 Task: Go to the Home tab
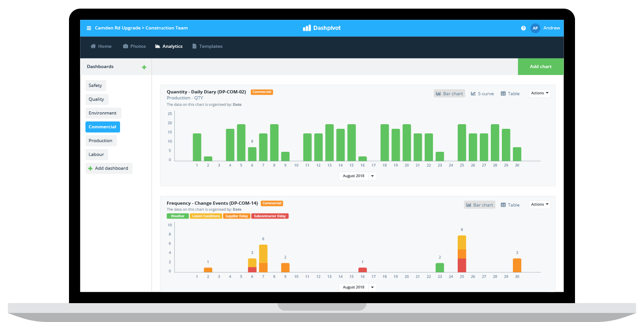click(101, 46)
